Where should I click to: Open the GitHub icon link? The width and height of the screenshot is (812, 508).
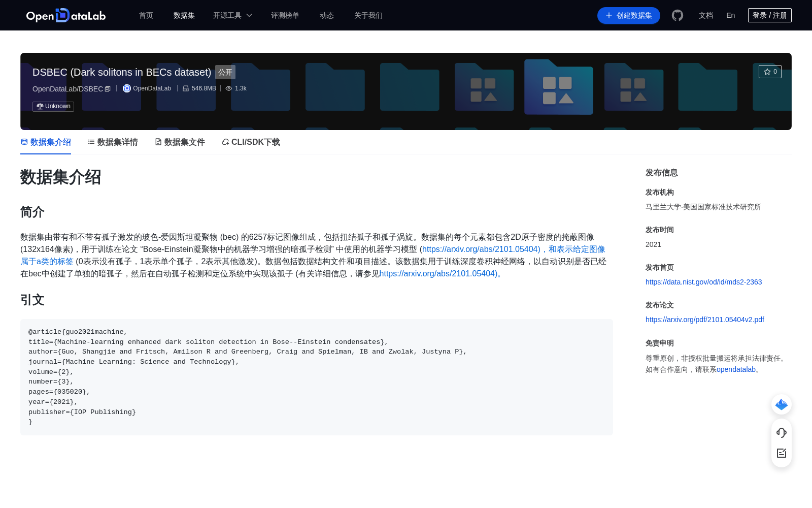point(678,15)
